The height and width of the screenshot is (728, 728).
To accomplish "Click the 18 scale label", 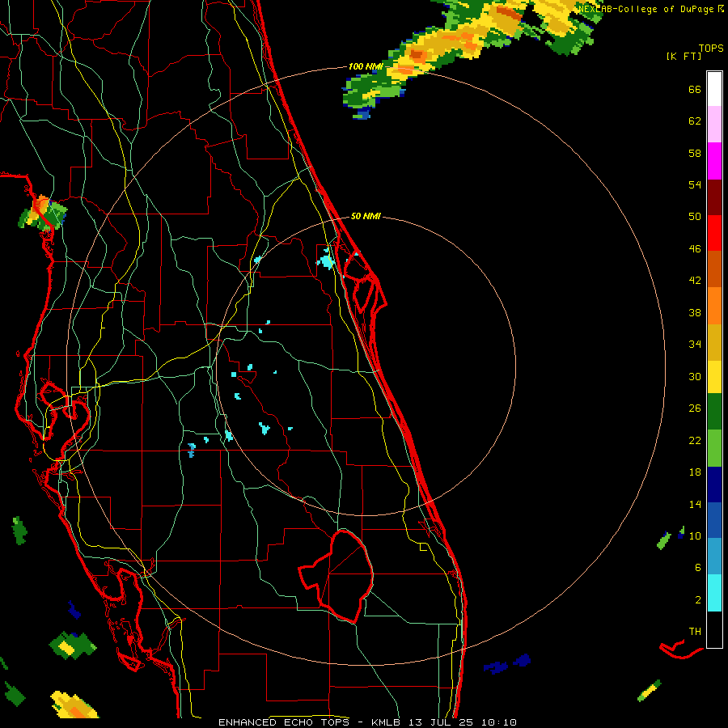I will [695, 472].
